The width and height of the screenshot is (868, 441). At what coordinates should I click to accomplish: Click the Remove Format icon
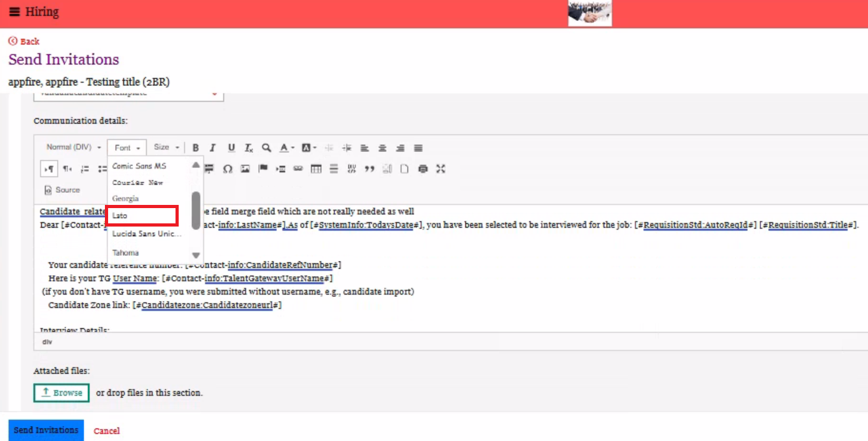[249, 148]
